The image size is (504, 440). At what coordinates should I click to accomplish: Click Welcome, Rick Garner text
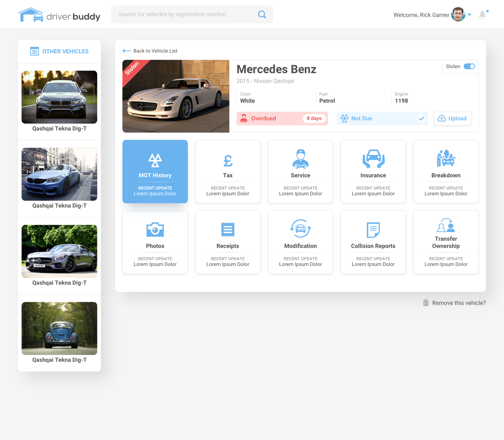(x=421, y=15)
